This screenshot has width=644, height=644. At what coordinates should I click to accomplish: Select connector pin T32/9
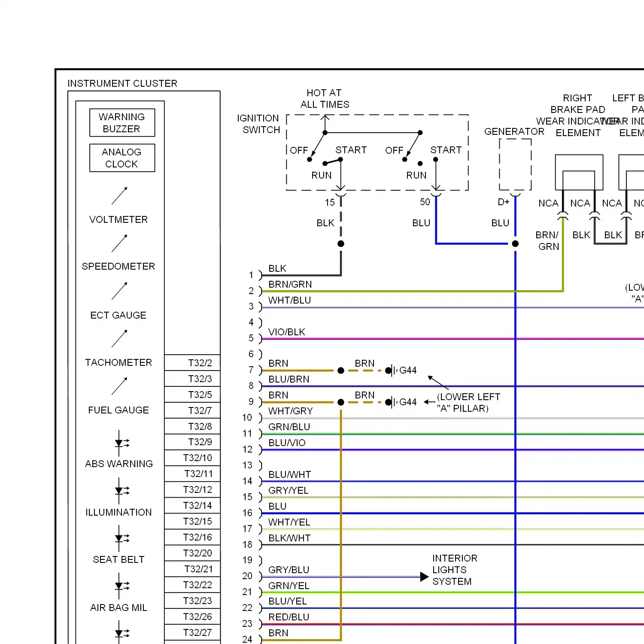[192, 442]
